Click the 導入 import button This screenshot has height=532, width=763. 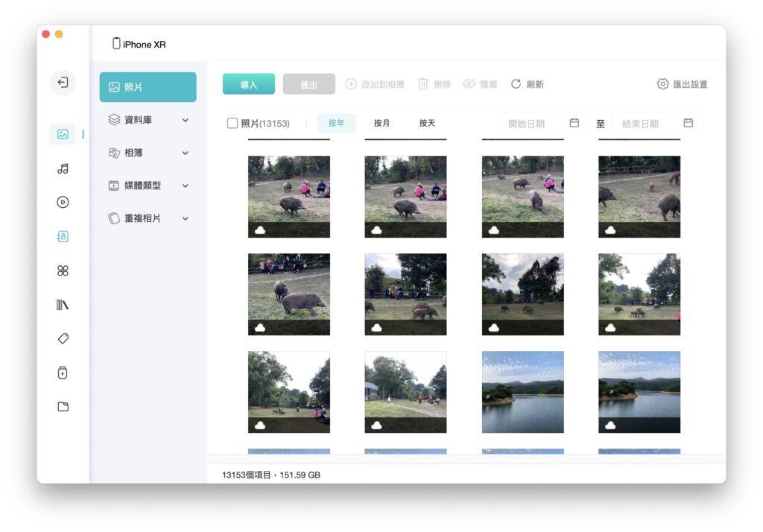[249, 84]
